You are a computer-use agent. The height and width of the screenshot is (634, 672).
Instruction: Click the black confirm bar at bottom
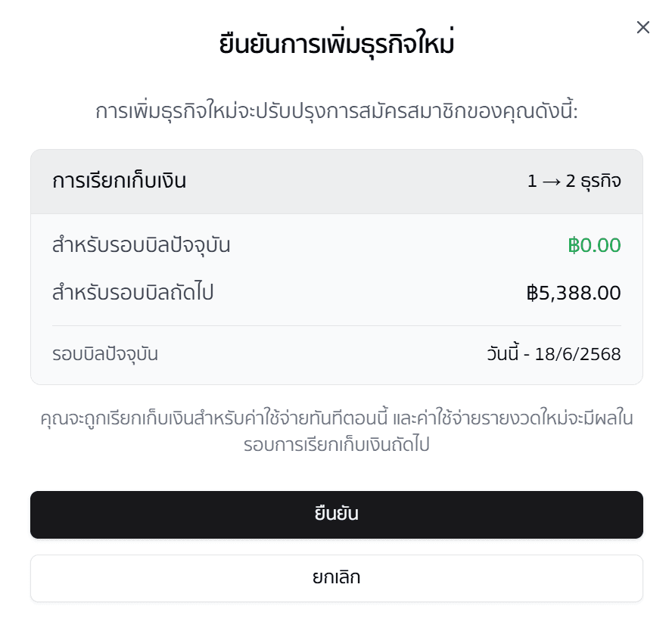click(x=336, y=514)
